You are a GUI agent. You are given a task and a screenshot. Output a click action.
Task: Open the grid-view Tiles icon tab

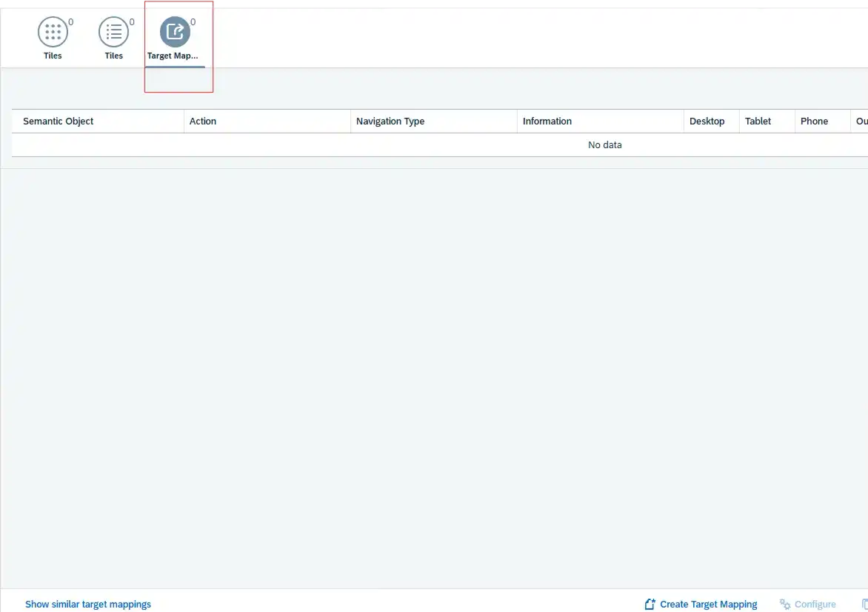click(x=53, y=32)
